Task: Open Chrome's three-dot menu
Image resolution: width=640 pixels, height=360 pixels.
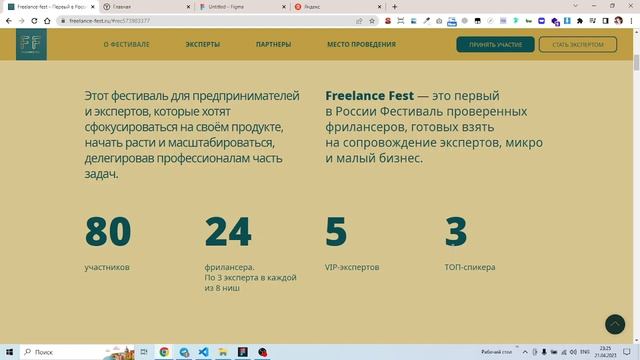Action: click(x=631, y=21)
